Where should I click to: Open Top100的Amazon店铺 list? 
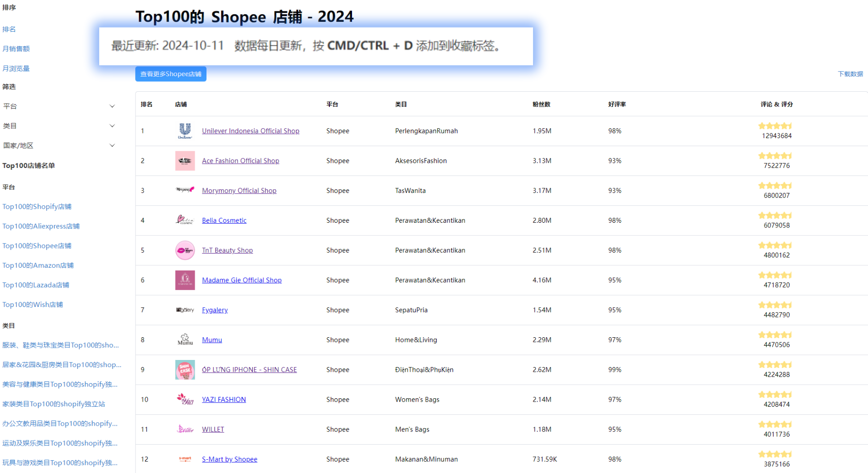click(x=38, y=265)
